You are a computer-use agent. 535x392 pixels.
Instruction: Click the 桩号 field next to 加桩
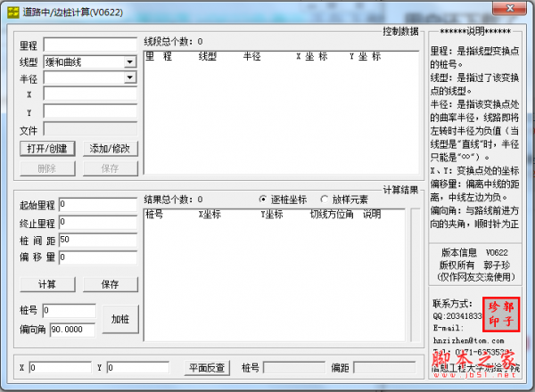[70, 311]
